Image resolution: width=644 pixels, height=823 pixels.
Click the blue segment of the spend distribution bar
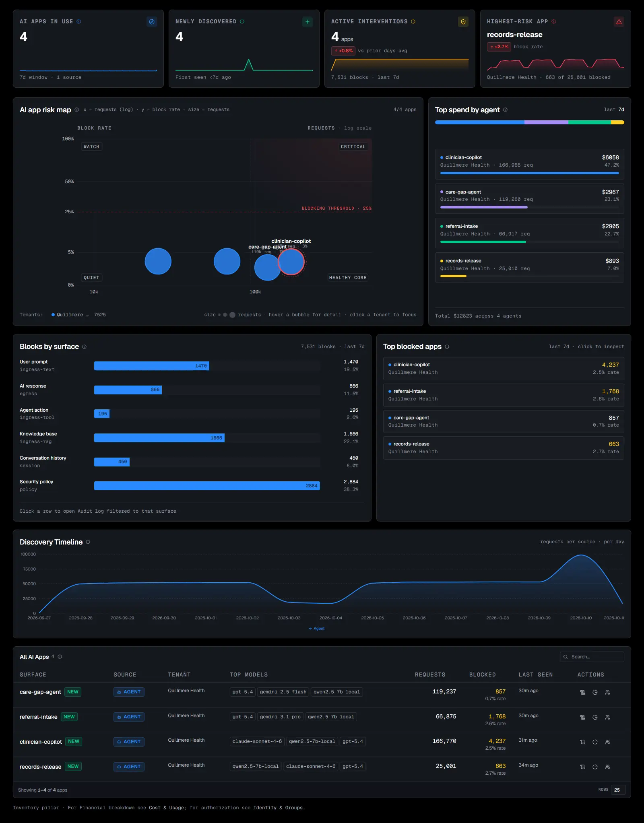480,122
